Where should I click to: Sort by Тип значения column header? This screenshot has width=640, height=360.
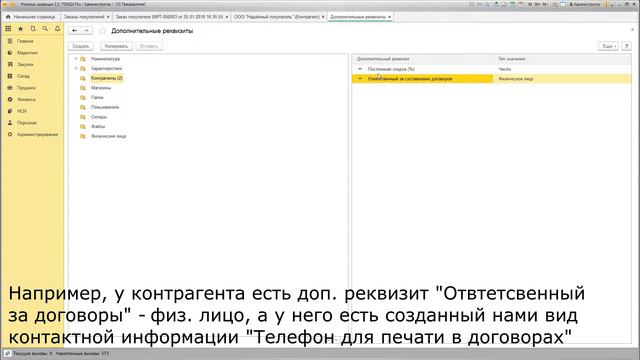pos(563,59)
